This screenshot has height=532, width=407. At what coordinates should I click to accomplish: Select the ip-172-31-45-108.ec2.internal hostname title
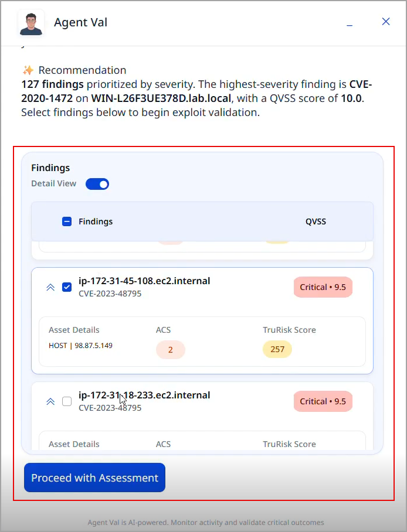pos(144,281)
